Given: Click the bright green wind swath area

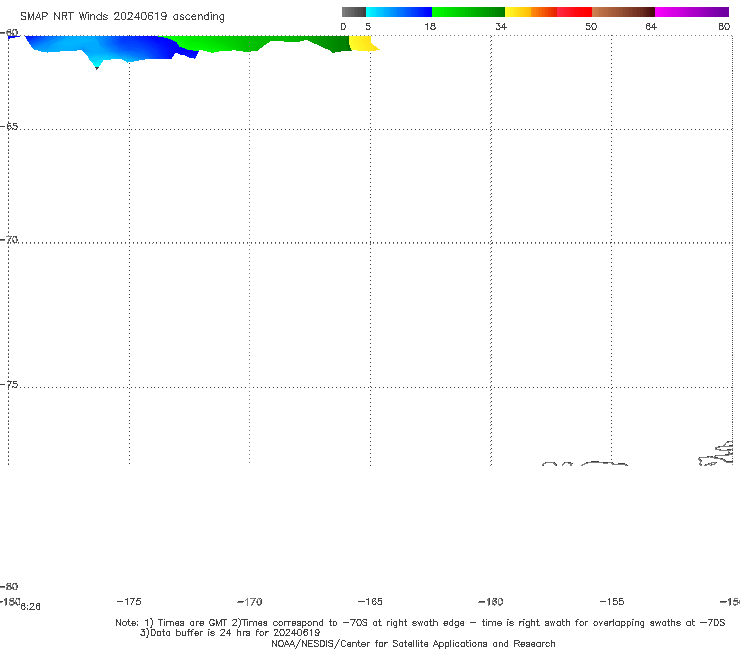Looking at the screenshot, I should click(x=208, y=42).
